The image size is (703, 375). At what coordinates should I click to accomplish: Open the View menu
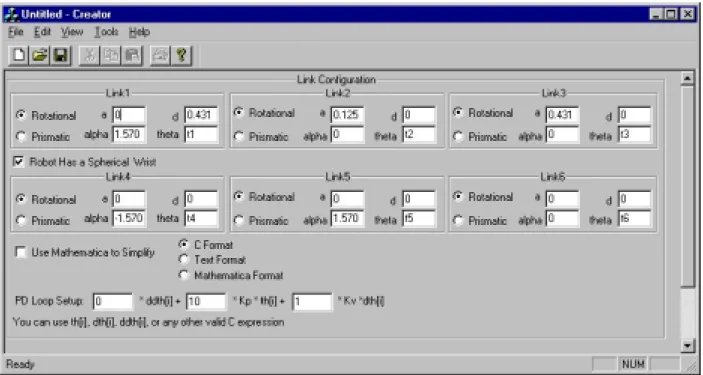point(72,32)
